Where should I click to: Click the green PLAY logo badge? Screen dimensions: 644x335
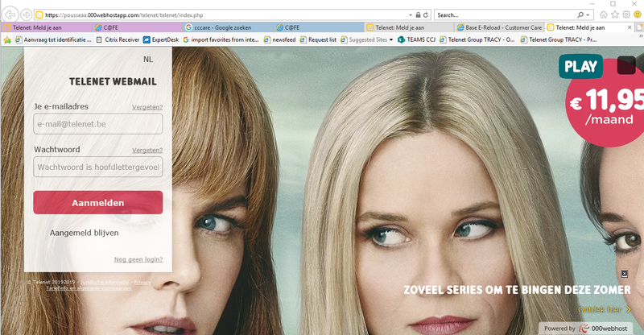(x=581, y=67)
